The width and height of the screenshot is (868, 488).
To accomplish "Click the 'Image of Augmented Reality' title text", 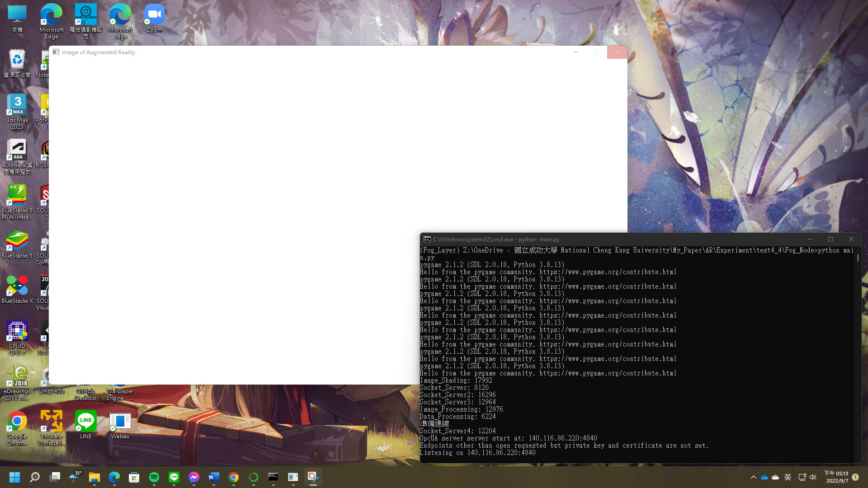I will coord(99,52).
